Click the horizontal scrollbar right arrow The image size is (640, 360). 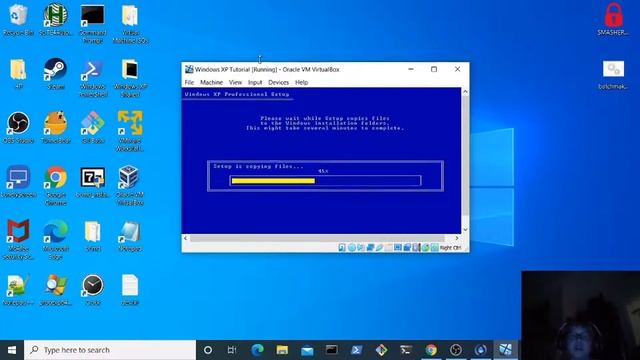[457, 238]
